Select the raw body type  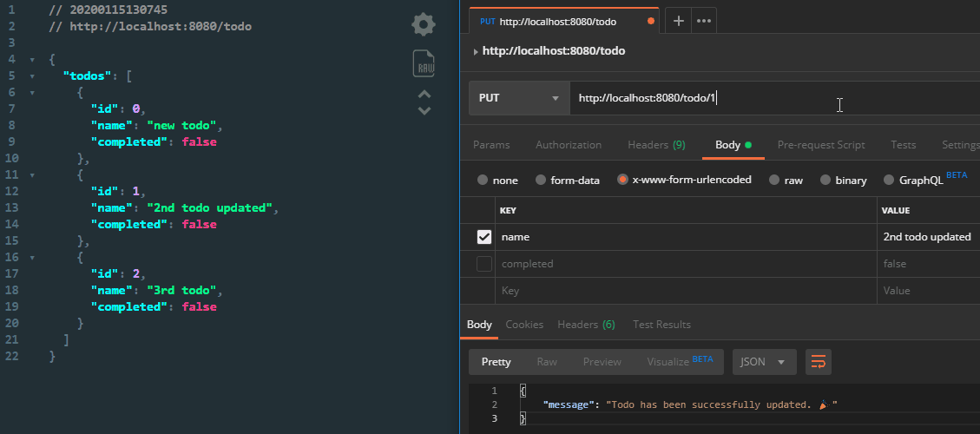(x=775, y=180)
